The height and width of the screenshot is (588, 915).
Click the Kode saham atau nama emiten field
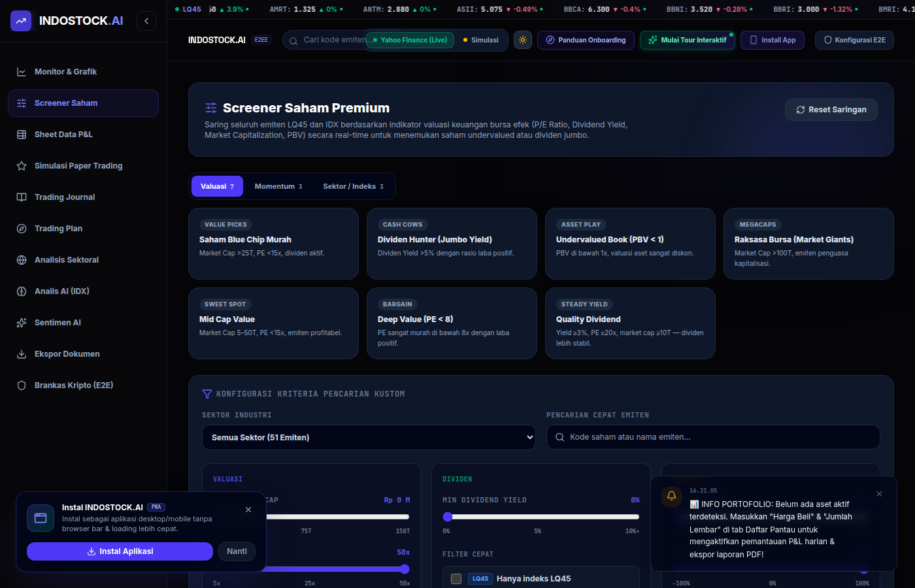tap(713, 437)
